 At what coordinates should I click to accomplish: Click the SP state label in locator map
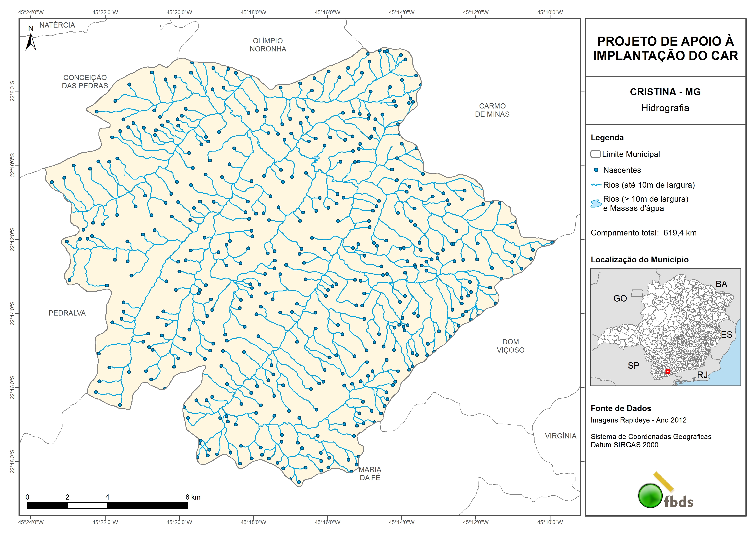click(x=633, y=365)
